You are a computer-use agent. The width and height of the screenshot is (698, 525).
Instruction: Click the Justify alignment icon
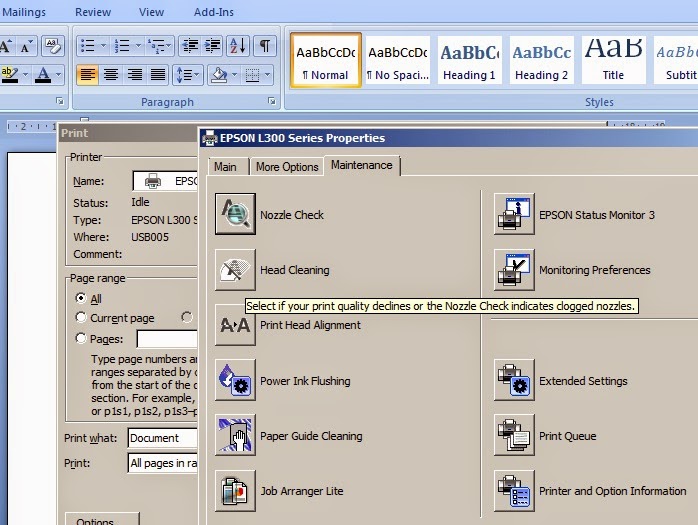click(x=158, y=74)
